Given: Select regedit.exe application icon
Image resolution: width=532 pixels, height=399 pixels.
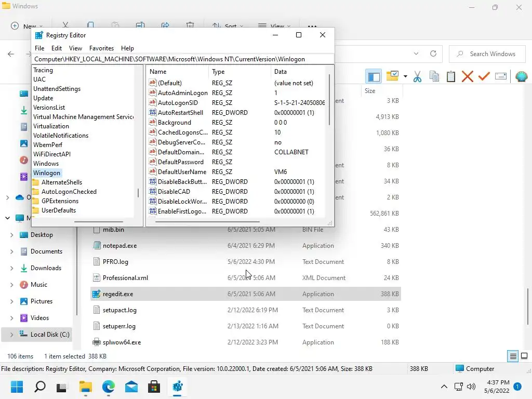Looking at the screenshot, I should (96, 294).
